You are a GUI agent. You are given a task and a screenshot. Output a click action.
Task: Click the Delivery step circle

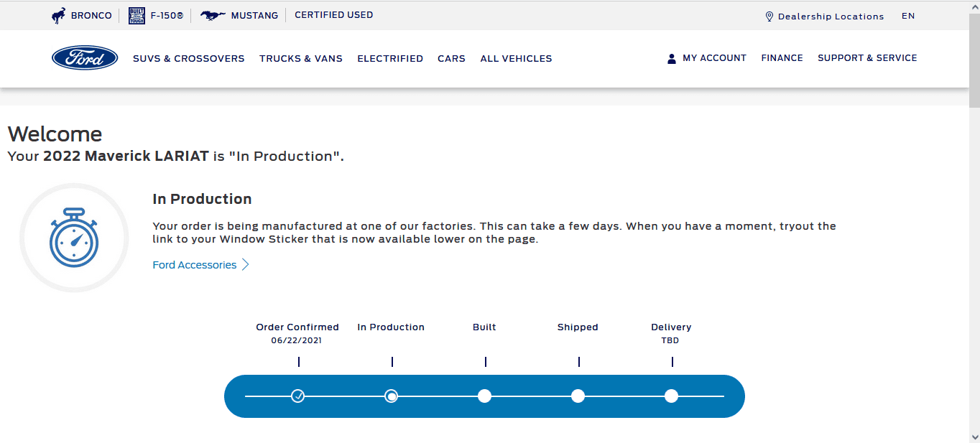point(672,396)
